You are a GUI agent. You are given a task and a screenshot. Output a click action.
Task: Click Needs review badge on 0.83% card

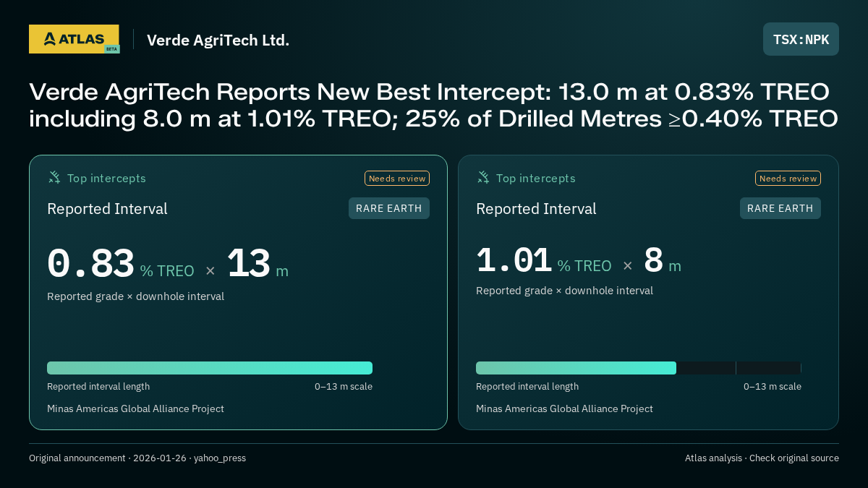[397, 179]
